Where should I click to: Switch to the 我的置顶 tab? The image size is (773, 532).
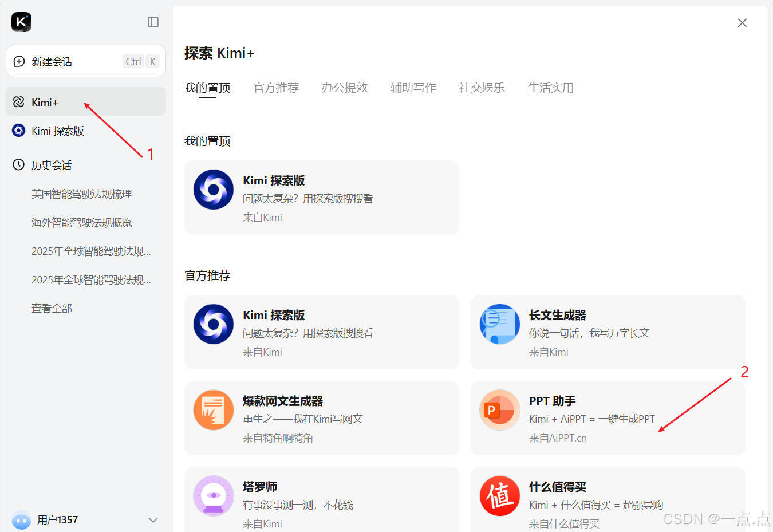tap(207, 88)
